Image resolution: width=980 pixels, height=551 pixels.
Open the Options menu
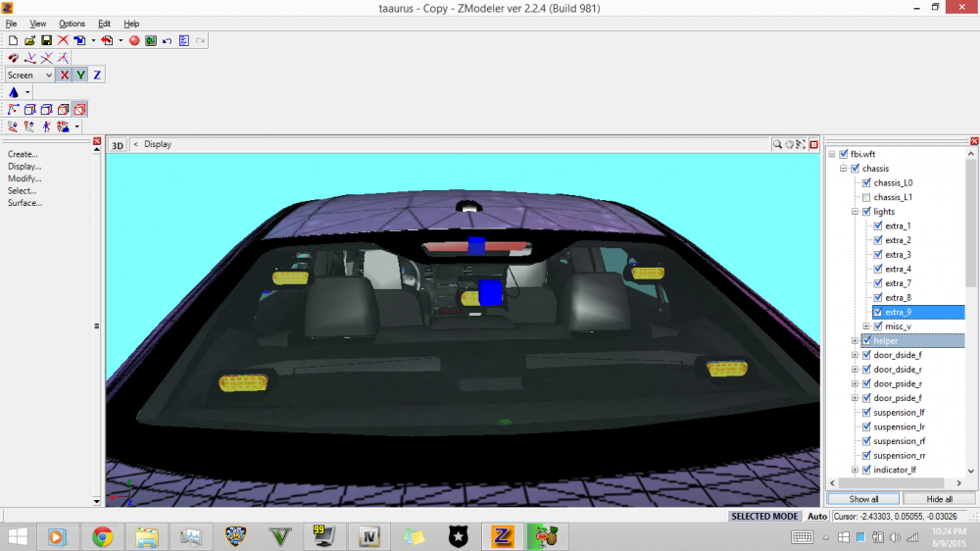(x=72, y=24)
